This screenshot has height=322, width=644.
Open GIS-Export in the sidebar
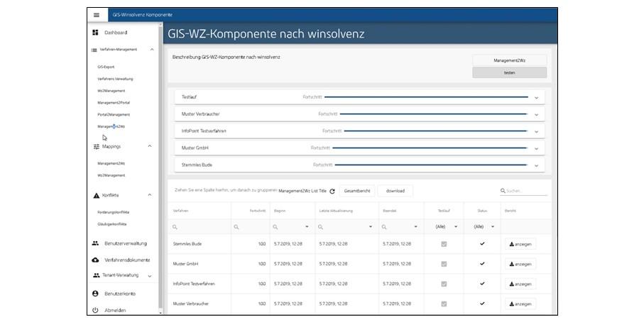point(106,67)
